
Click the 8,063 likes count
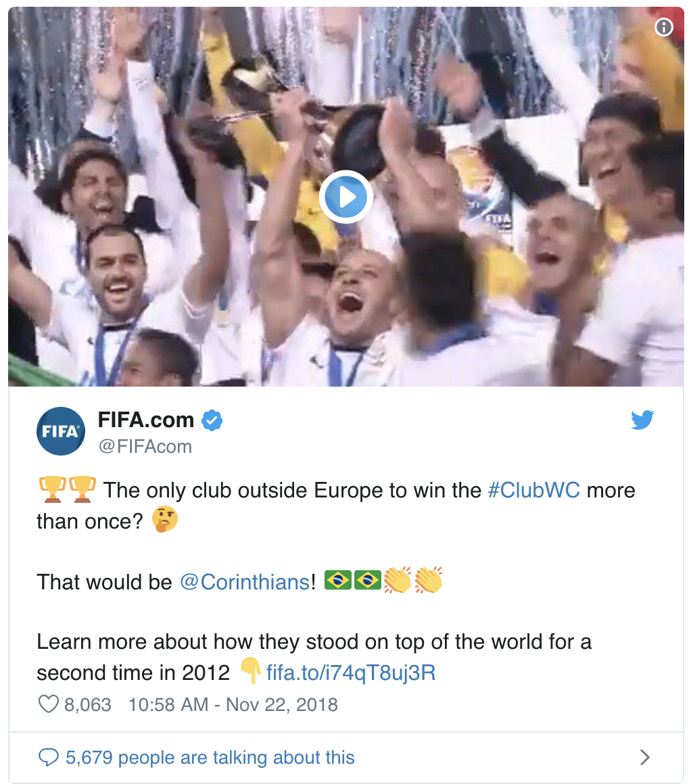coord(88,705)
